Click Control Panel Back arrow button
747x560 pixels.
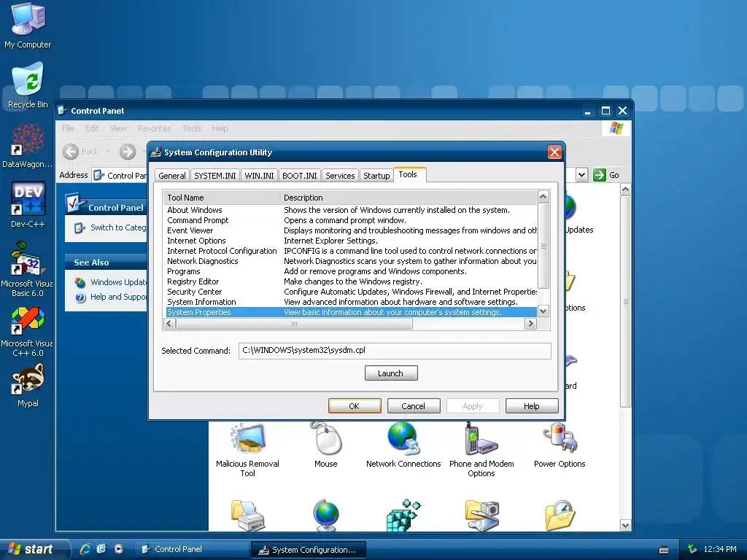[x=71, y=152]
